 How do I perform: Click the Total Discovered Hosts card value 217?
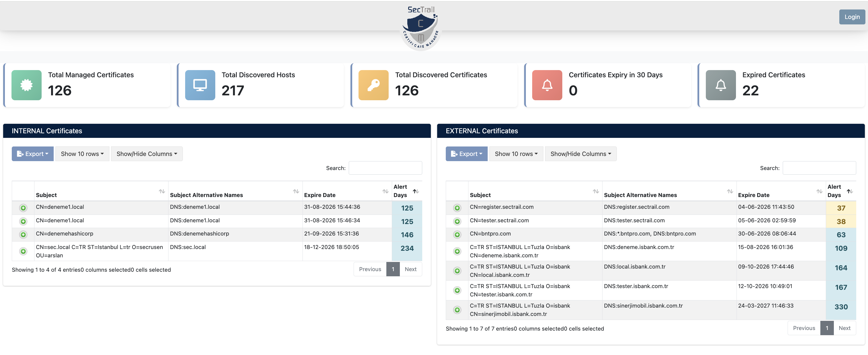point(232,90)
